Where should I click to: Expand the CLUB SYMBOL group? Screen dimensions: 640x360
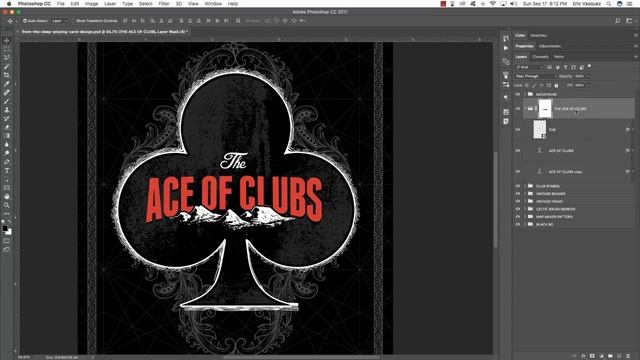[525, 186]
